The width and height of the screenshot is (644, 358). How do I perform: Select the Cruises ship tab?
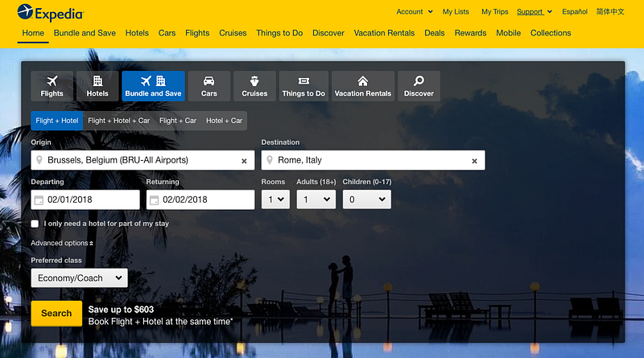[x=254, y=86]
